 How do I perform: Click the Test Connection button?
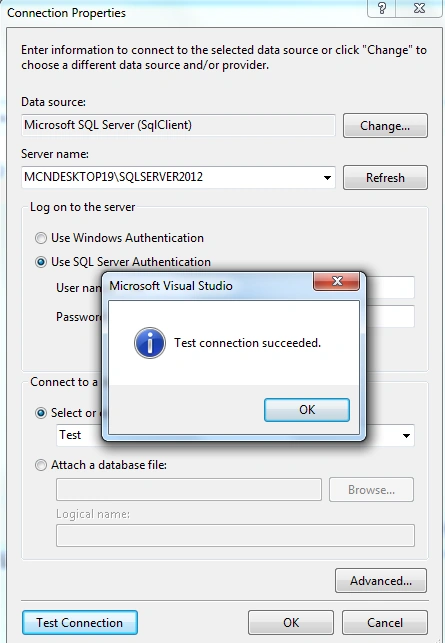[x=80, y=622]
